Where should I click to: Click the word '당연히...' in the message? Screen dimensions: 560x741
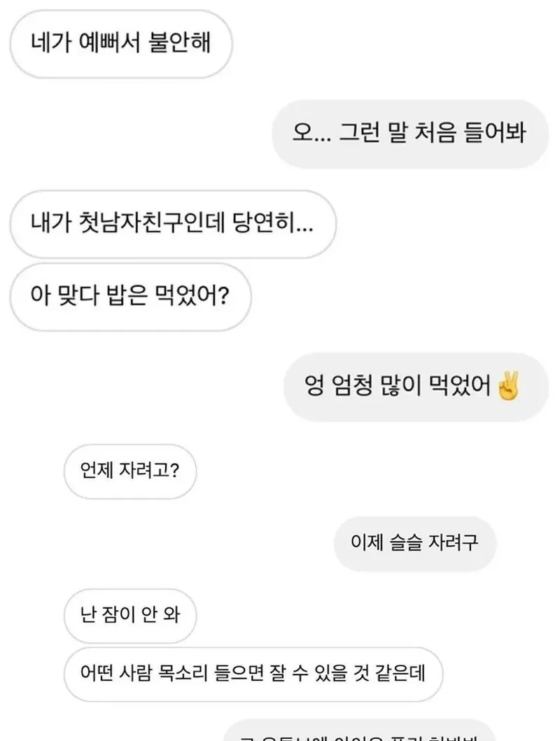click(x=273, y=223)
